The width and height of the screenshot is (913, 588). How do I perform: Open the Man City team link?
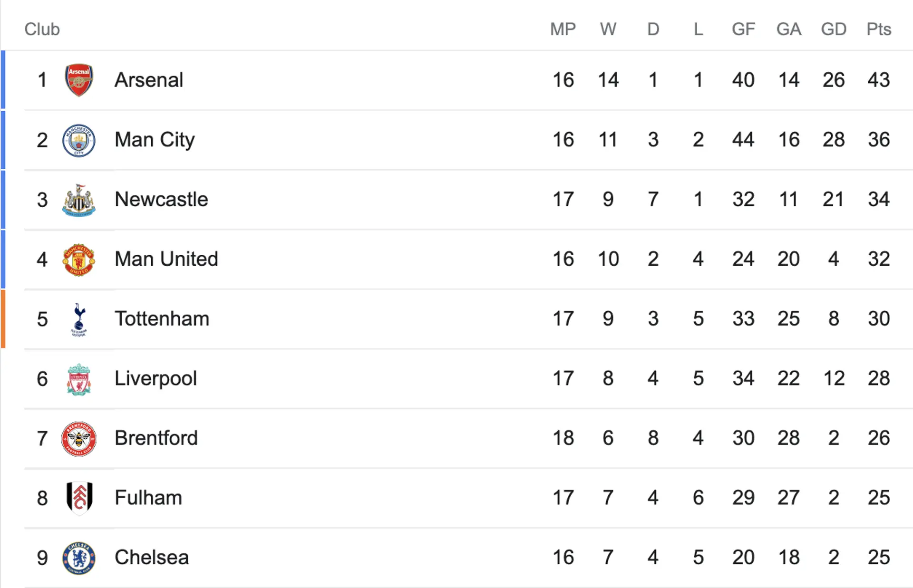click(x=155, y=140)
